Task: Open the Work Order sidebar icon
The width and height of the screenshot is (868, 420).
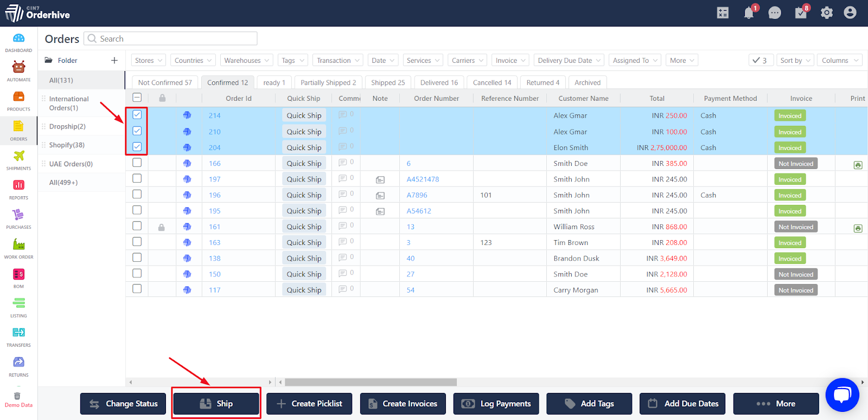Action: pos(18,244)
